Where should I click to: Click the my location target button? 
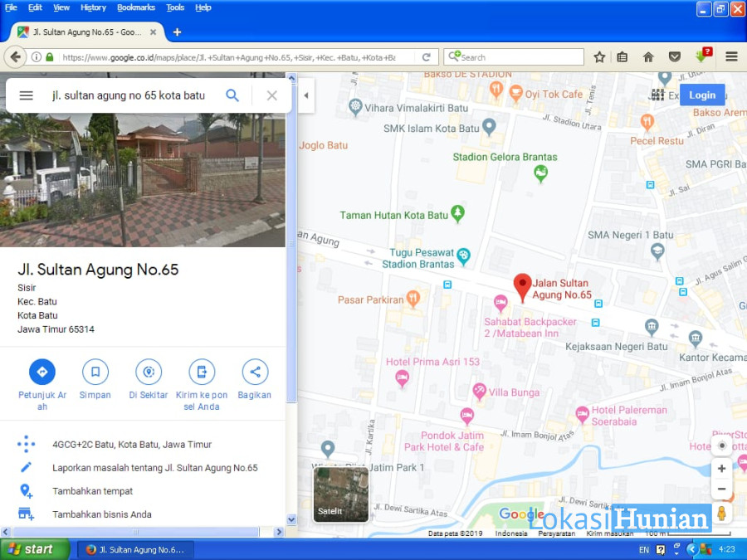click(722, 446)
